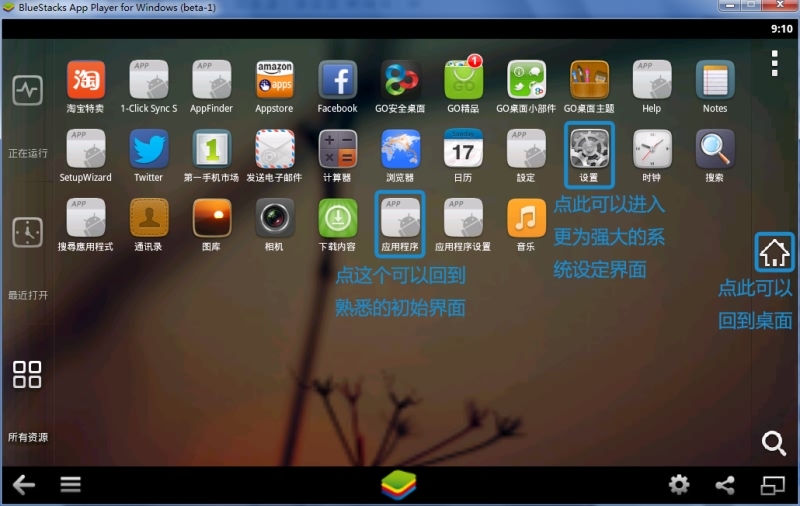Open 应用程序设置 app settings
800x506 pixels.
[463, 218]
